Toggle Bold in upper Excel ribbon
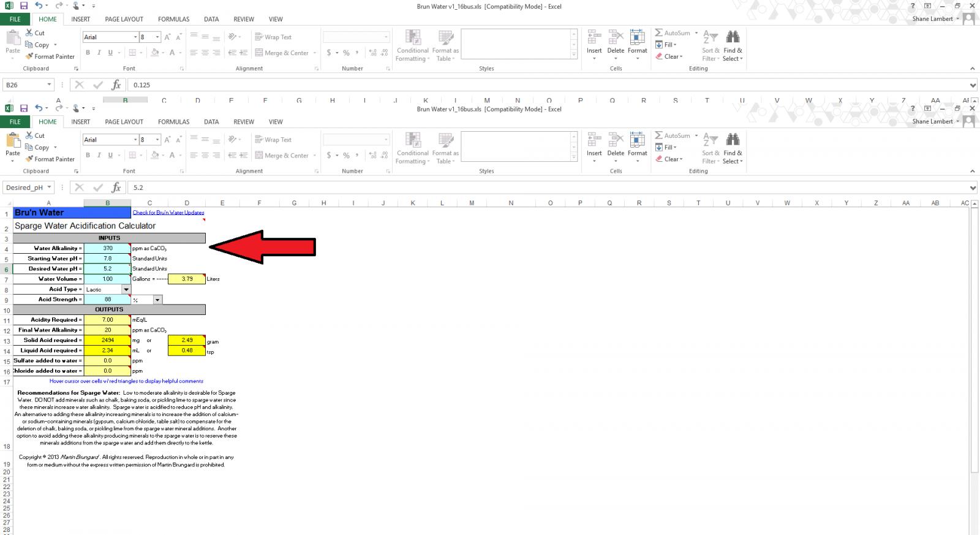Viewport: 980px width, 535px height. 88,53
